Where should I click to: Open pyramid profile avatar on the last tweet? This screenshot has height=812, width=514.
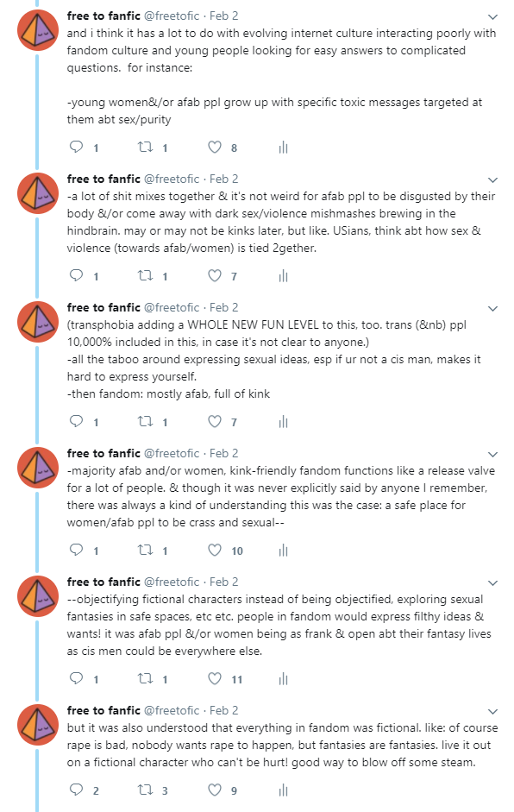[38, 724]
